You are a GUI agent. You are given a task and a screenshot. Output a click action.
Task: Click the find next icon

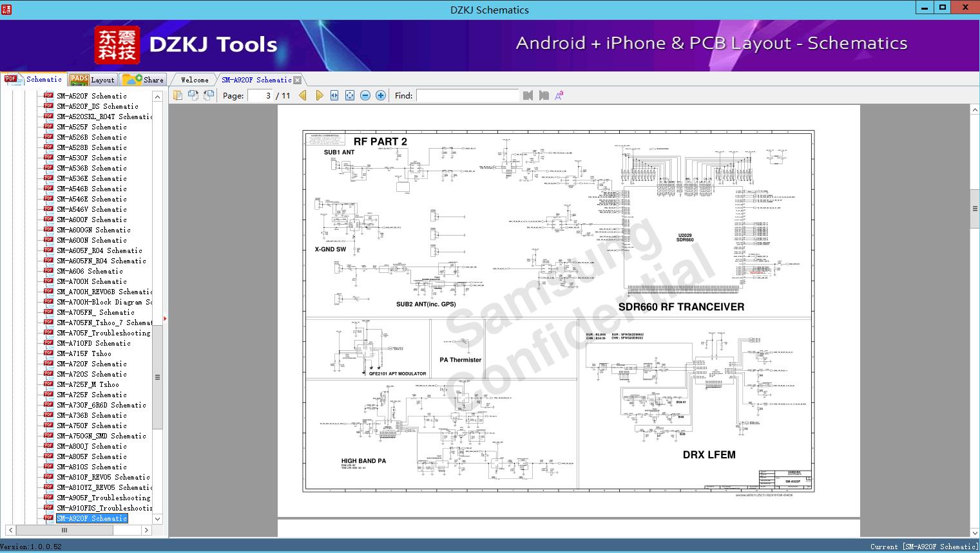pyautogui.click(x=544, y=95)
